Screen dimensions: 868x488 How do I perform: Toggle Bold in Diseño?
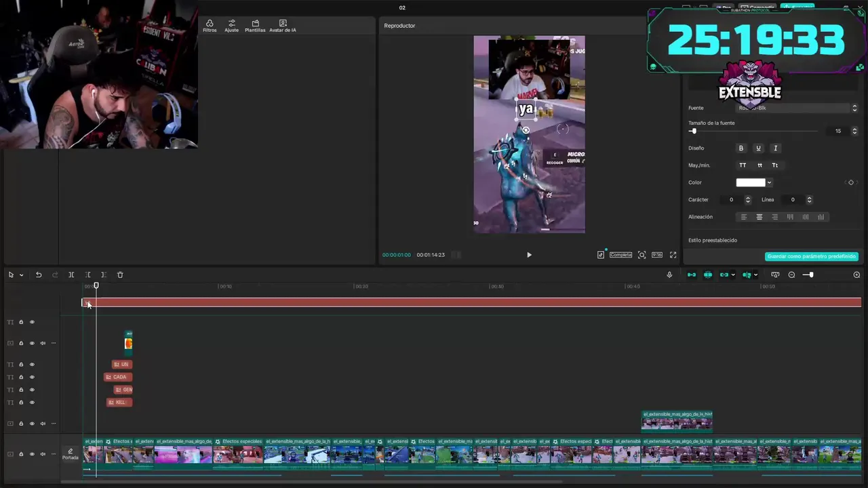[x=741, y=148]
